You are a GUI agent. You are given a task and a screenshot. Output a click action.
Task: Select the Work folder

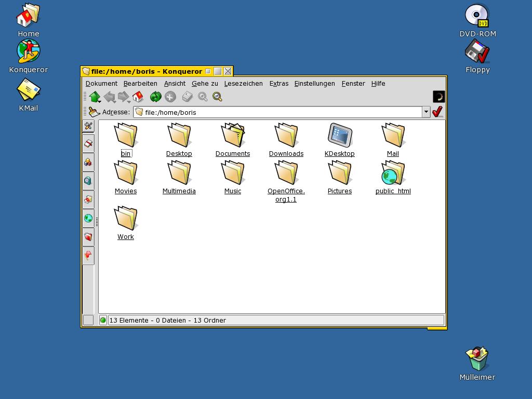126,223
